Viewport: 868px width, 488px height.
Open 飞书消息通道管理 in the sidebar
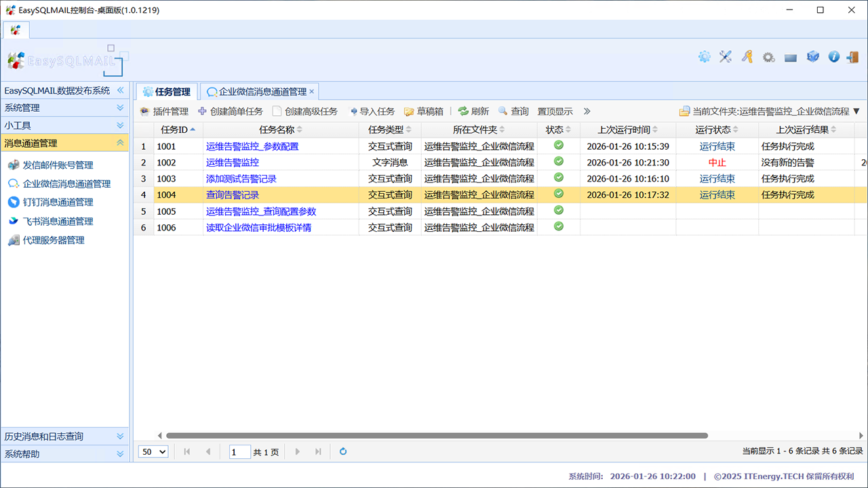[51, 221]
